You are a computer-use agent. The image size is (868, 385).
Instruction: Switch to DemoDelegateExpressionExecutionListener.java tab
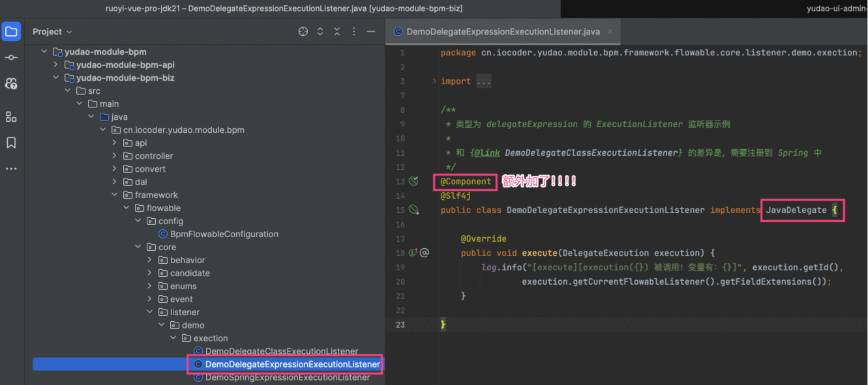pyautogui.click(x=502, y=31)
